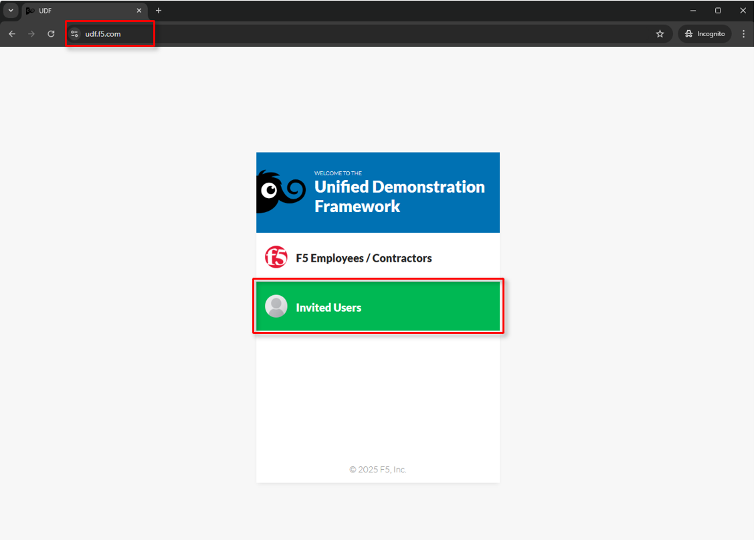The image size is (756, 540).
Task: Click the Unified Demonstration Framework heading
Action: 399,196
